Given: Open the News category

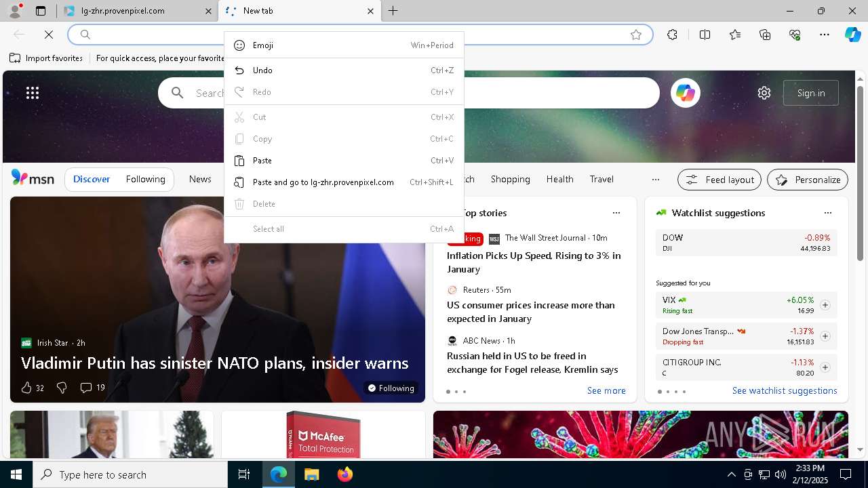Looking at the screenshot, I should pyautogui.click(x=200, y=179).
